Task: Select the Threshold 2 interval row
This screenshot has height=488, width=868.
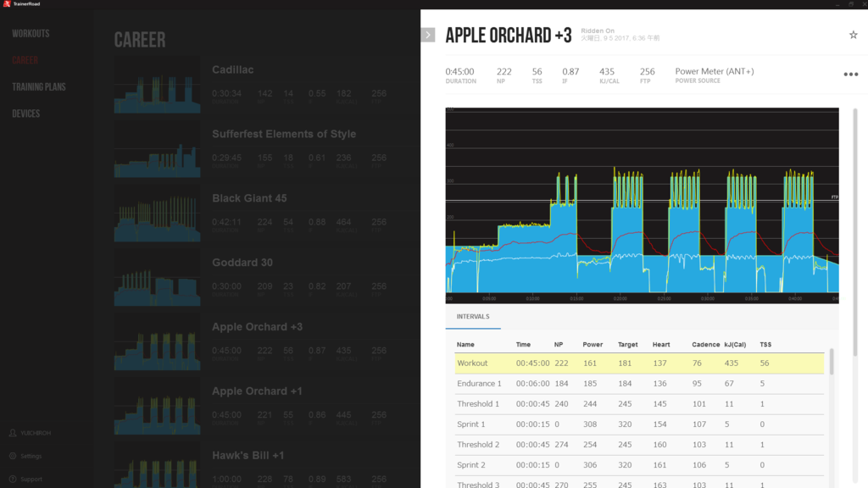Action: pos(639,445)
